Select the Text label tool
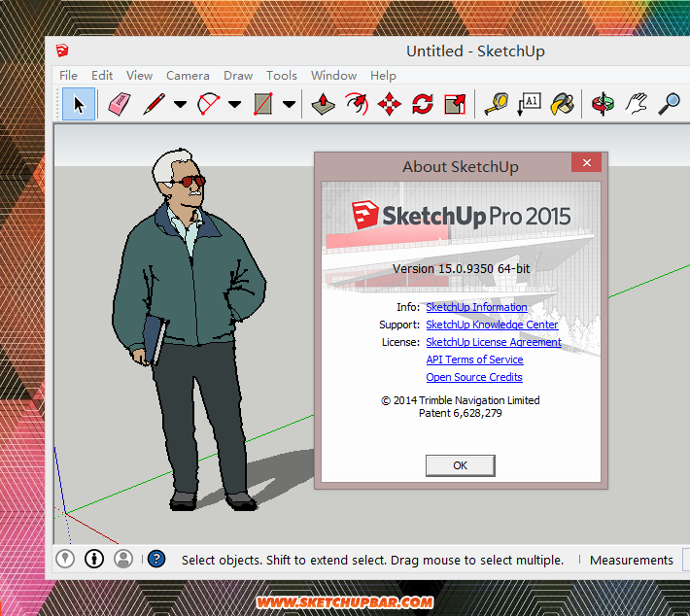The width and height of the screenshot is (690, 616). coord(530,104)
